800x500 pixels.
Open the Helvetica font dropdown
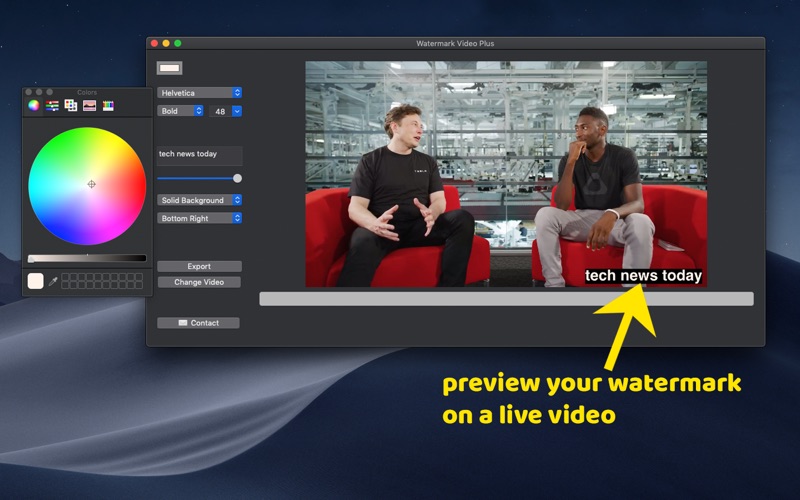coord(199,93)
